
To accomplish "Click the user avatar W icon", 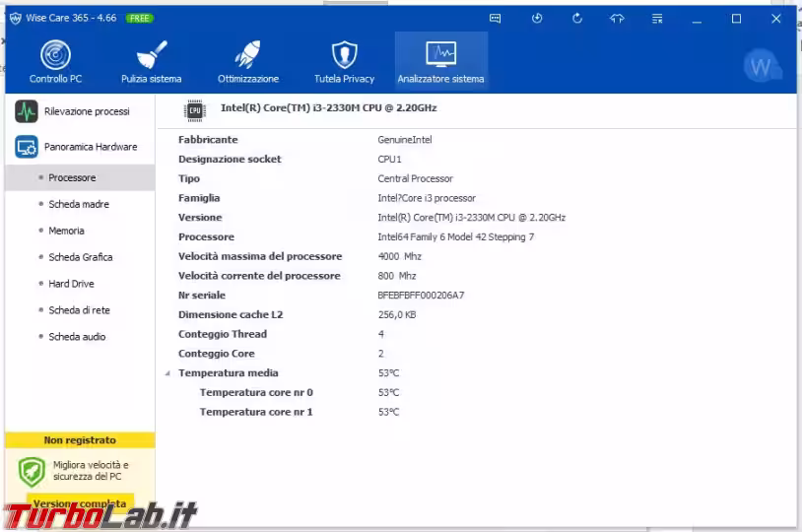I will (763, 66).
